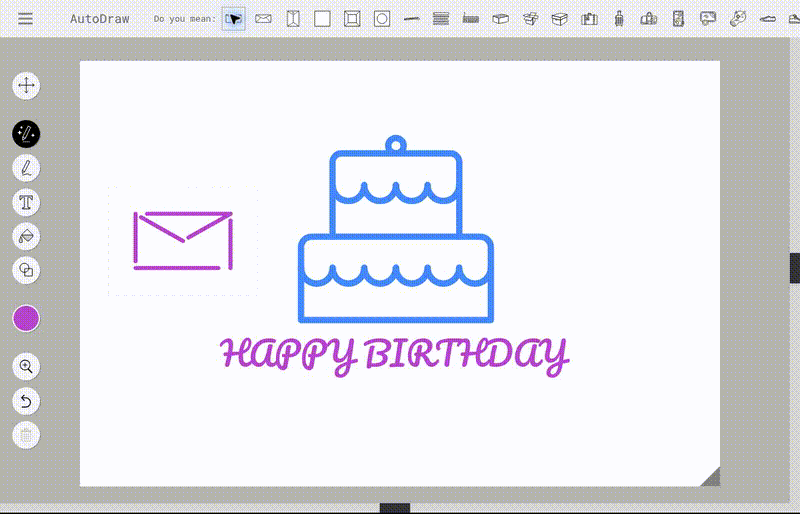
Task: Click the purple envelope drawing on canvas
Action: [183, 240]
